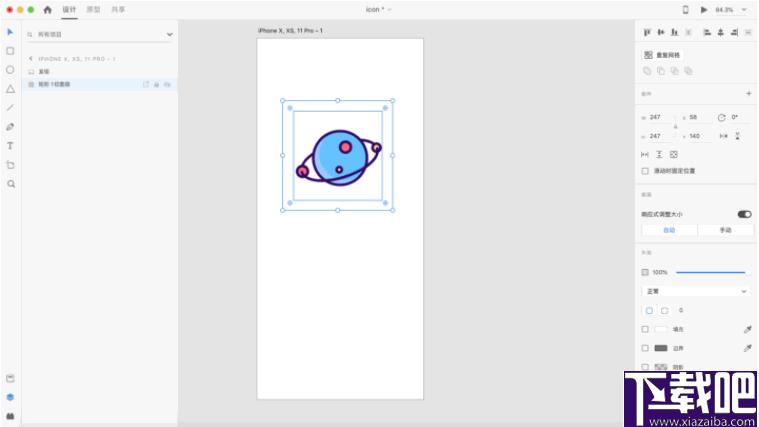Switch to the Prototype tab
Image resolution: width=759 pixels, height=427 pixels.
93,10
